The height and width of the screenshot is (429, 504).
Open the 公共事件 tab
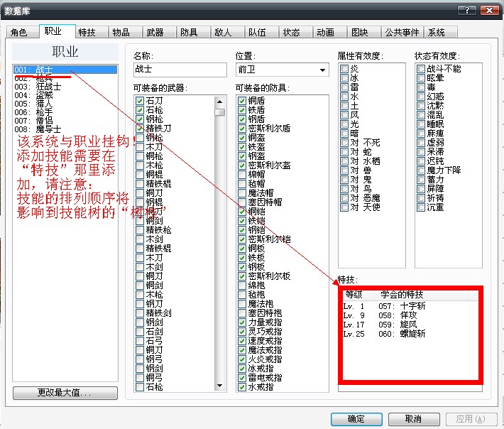click(402, 32)
